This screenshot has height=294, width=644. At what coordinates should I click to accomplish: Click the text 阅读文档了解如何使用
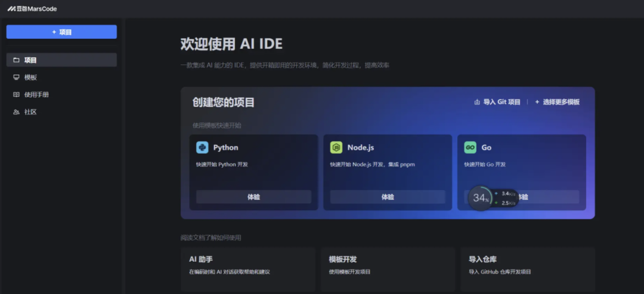click(210, 237)
